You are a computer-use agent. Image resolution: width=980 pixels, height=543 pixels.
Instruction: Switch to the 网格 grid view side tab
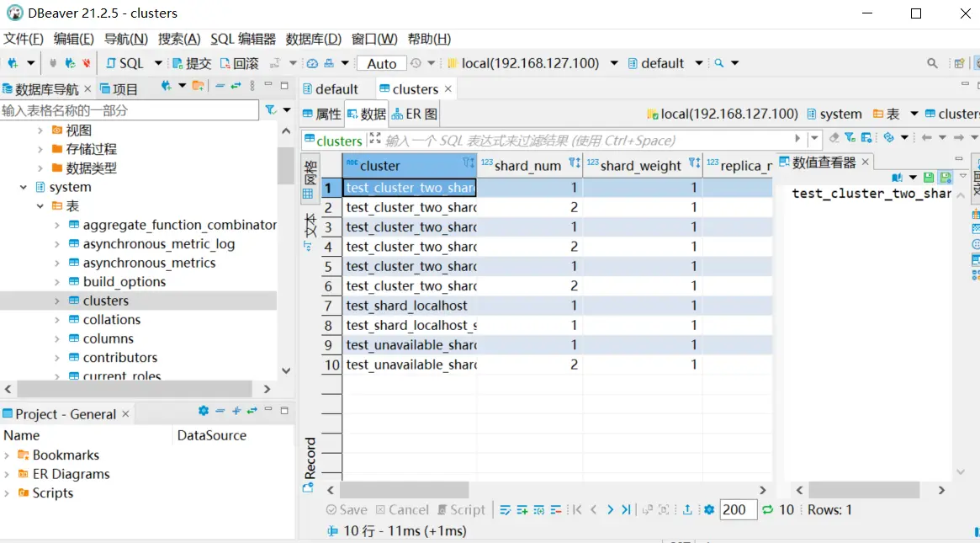point(310,179)
